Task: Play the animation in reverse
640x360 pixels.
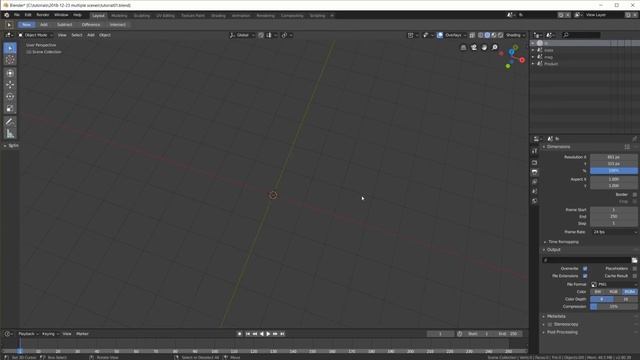Action: point(262,334)
